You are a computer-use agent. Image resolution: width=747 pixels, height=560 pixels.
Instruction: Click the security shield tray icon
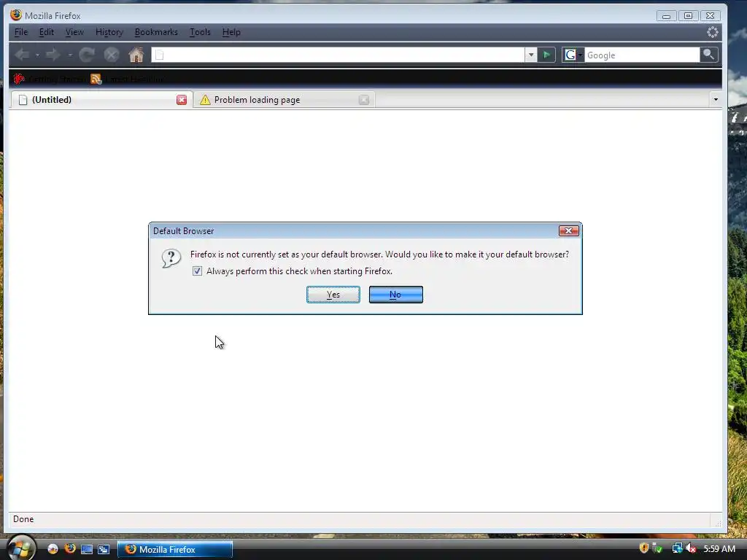coord(643,548)
